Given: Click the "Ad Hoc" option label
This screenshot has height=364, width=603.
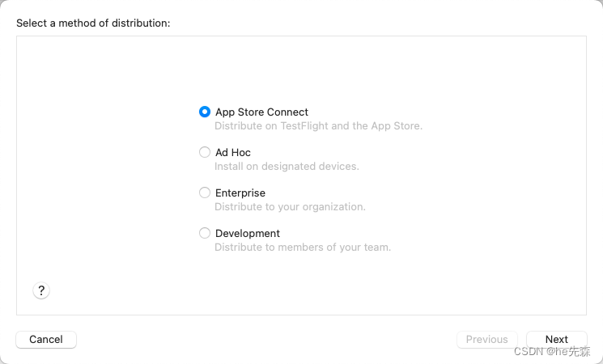Looking at the screenshot, I should pos(233,152).
